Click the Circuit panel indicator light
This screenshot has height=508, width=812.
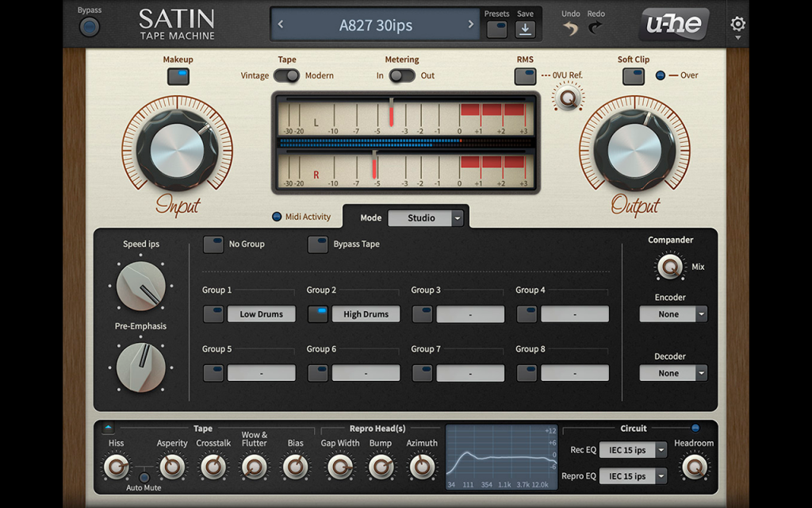pos(695,428)
